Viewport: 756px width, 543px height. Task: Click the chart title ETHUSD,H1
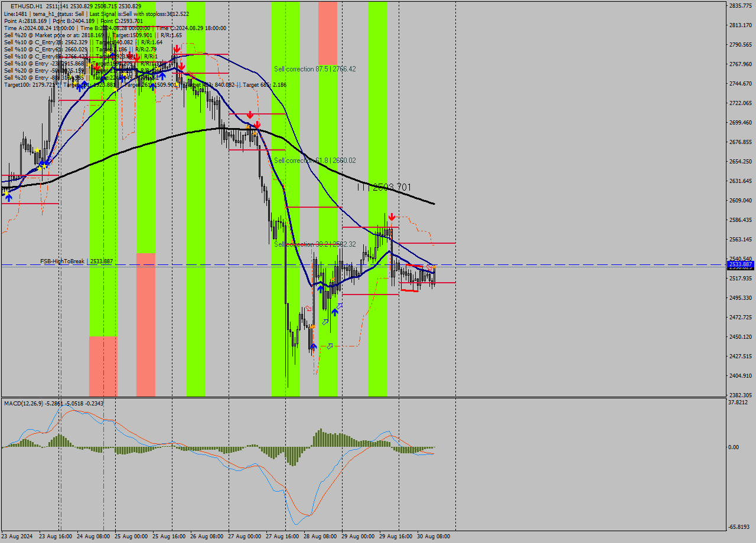27,6
